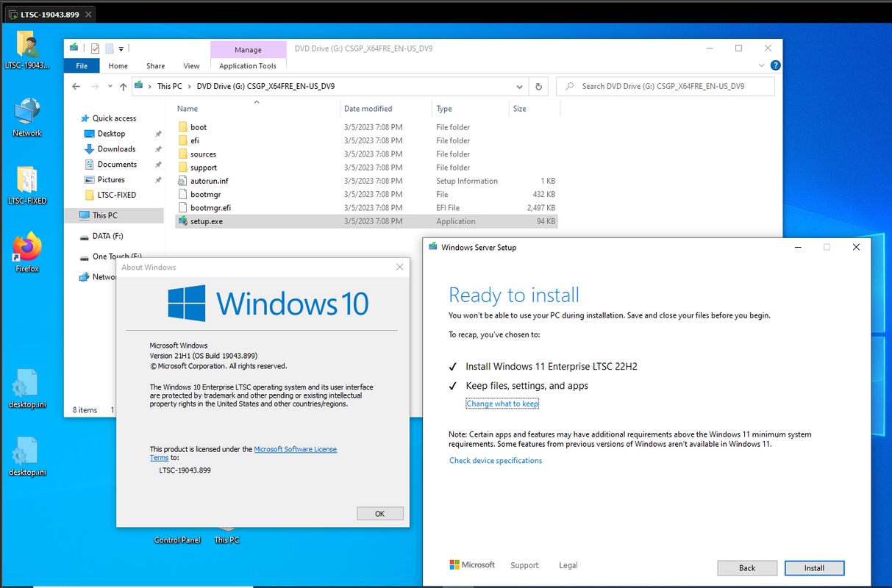Refresh the DVD Drive folder view
892x588 pixels.
(538, 86)
